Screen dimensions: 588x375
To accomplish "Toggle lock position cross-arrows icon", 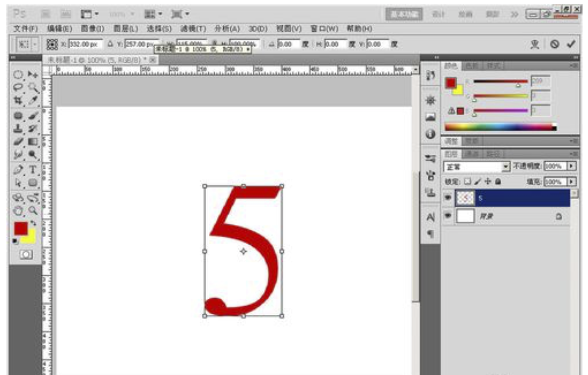I will (x=488, y=182).
